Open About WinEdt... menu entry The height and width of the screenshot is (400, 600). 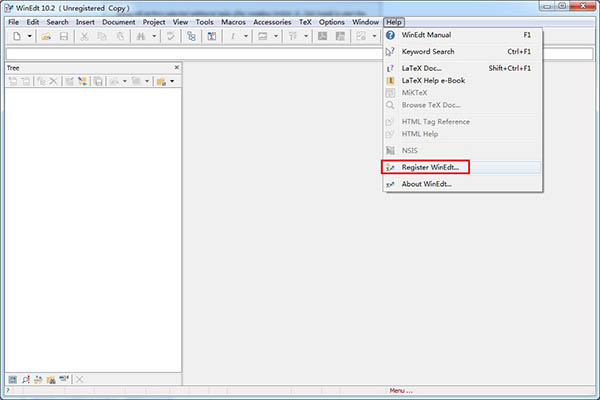tap(462, 184)
